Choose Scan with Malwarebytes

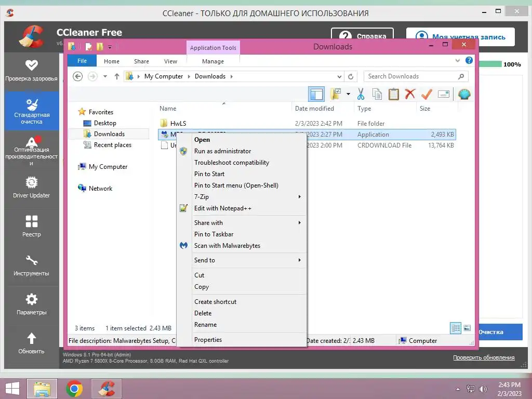(x=242, y=246)
